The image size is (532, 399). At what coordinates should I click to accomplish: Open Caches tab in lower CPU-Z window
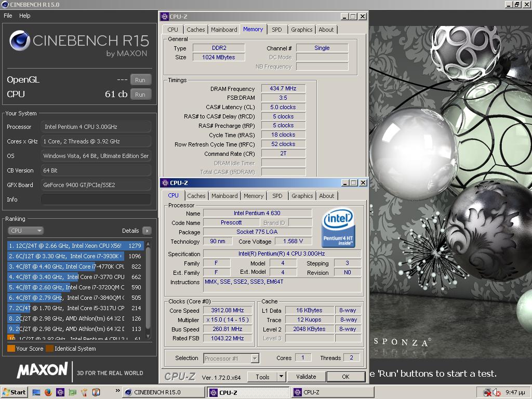[196, 196]
